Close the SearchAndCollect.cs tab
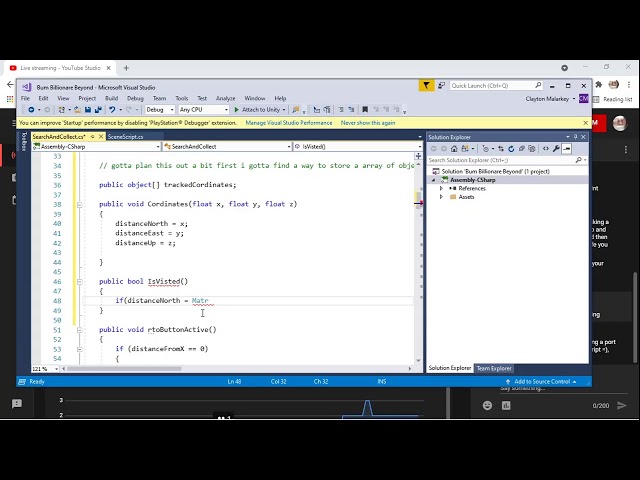640x480 pixels. [101, 136]
